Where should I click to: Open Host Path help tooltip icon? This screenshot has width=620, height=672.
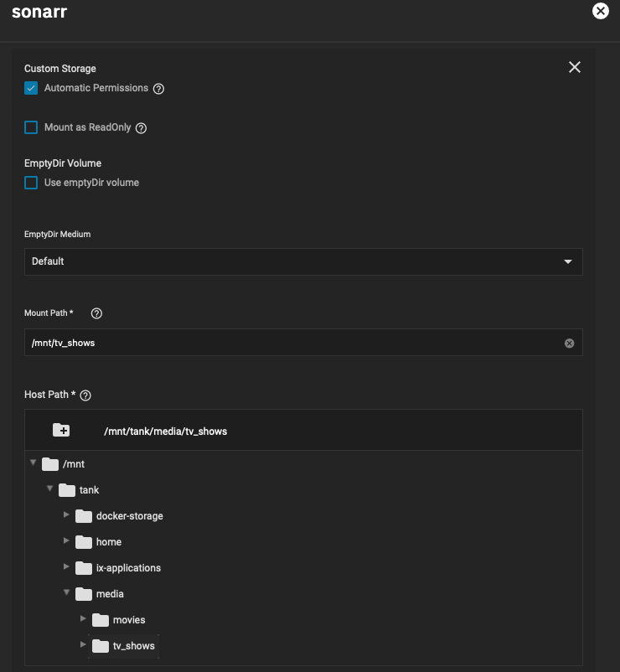pos(85,395)
